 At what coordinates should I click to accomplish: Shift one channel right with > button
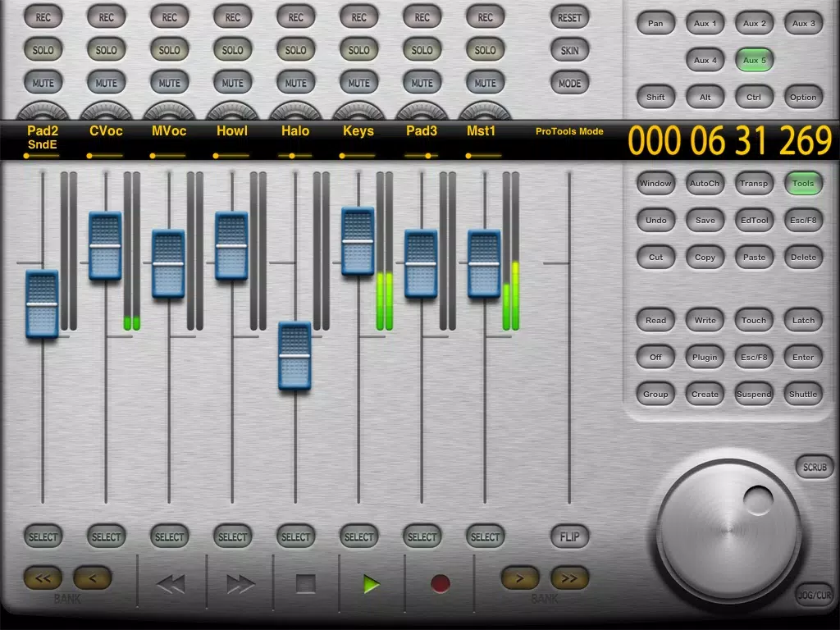click(519, 578)
